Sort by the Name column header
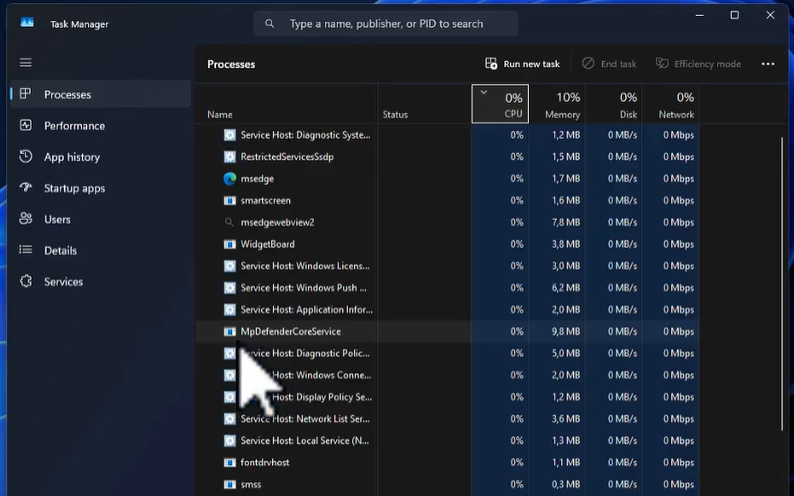The width and height of the screenshot is (794, 496). (x=286, y=104)
